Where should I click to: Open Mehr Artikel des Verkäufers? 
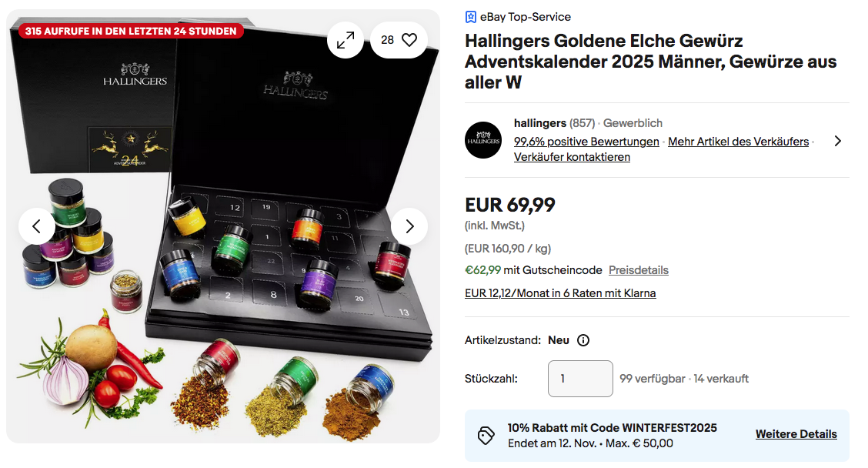coord(739,141)
